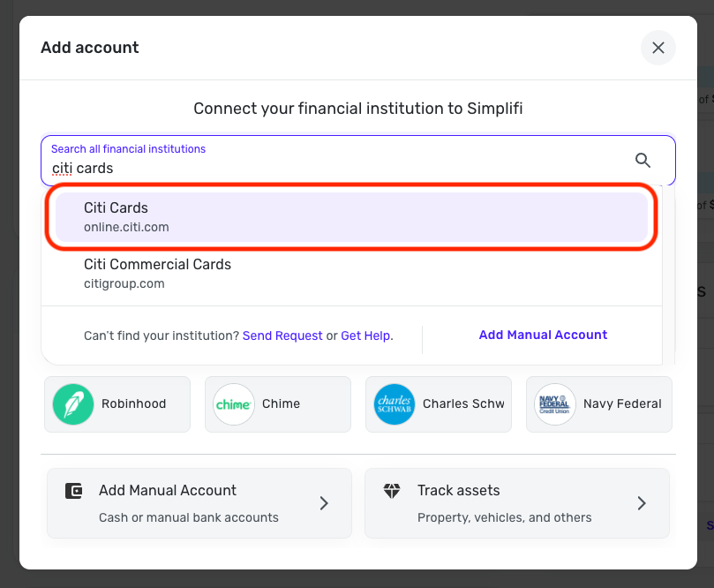The height and width of the screenshot is (588, 714).
Task: Open the Get Help link
Action: coord(365,335)
